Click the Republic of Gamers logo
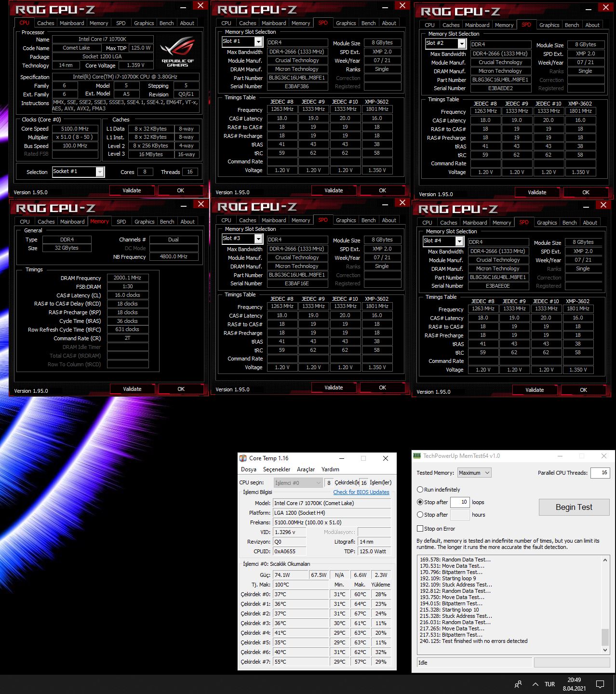616x694 pixels. (177, 51)
